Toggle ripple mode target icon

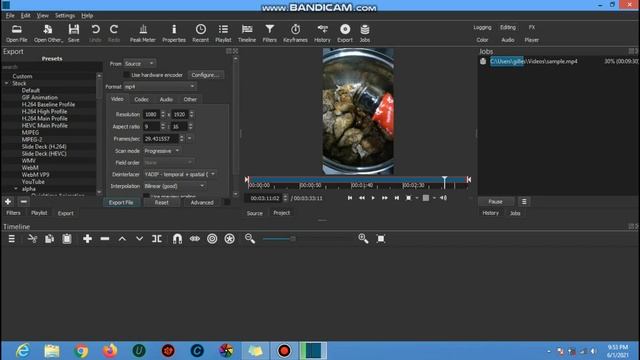pos(212,239)
